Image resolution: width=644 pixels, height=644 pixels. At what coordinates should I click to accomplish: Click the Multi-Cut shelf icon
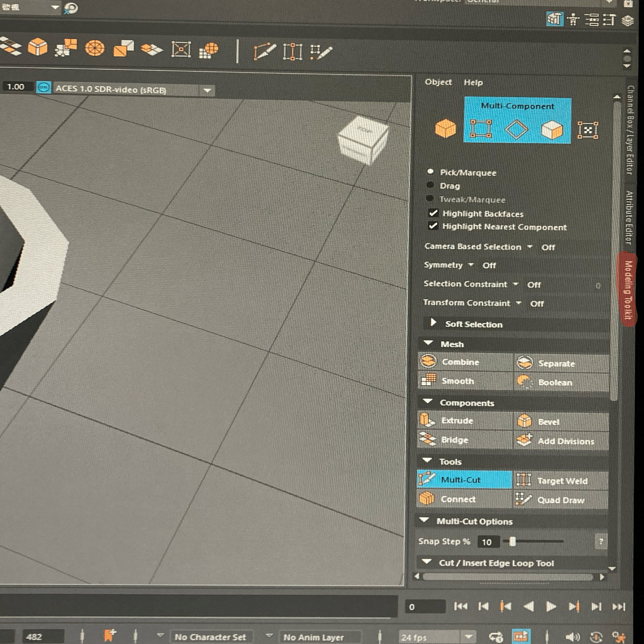[264, 52]
